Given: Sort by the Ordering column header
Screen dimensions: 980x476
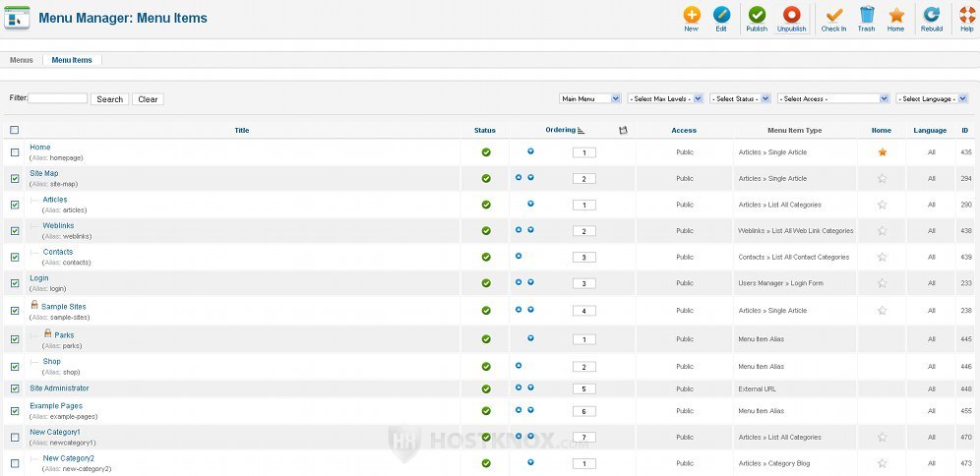Looking at the screenshot, I should coord(560,130).
